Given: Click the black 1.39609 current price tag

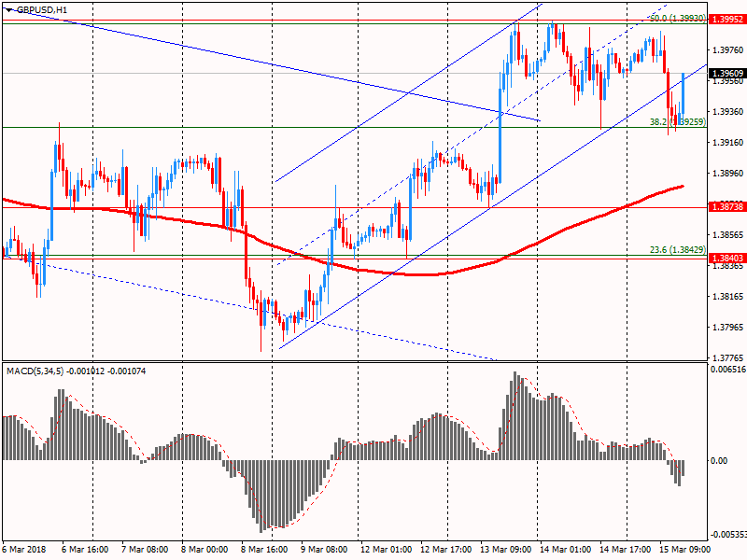Looking at the screenshot, I should (726, 73).
